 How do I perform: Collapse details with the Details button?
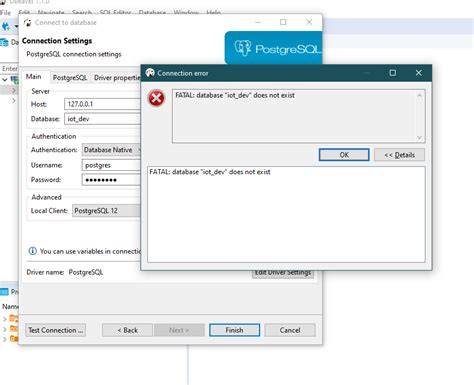399,155
